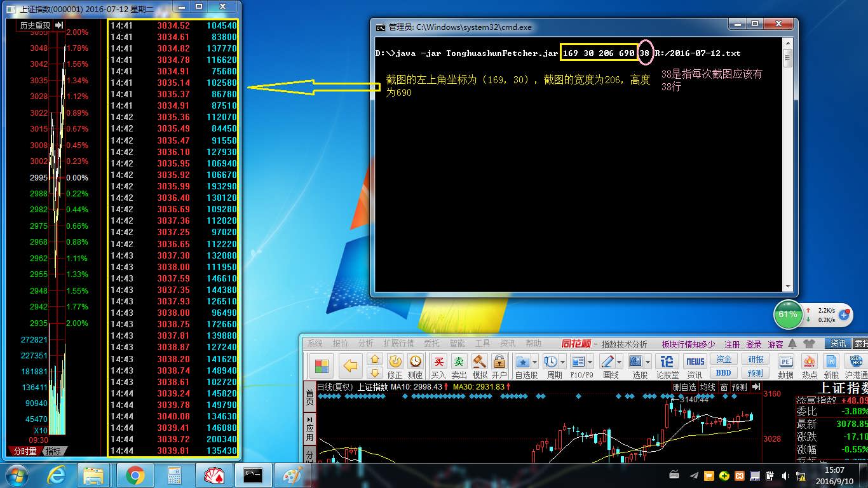Click the 板块行情知多少 link

(688, 344)
